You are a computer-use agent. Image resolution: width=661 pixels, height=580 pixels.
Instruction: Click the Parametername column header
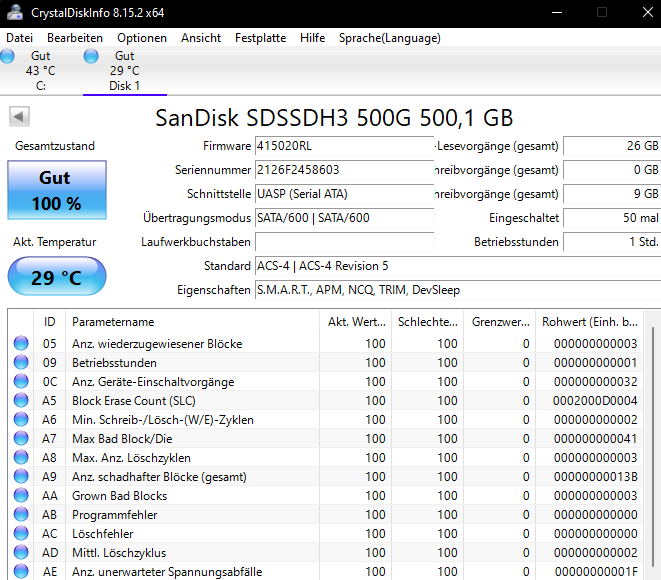point(193,322)
